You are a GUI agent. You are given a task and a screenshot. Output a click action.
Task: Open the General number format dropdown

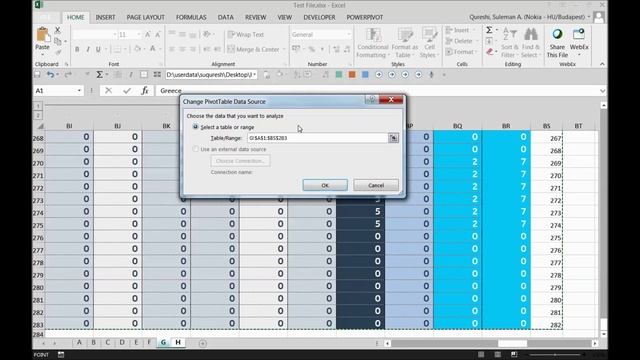pyautogui.click(x=348, y=35)
